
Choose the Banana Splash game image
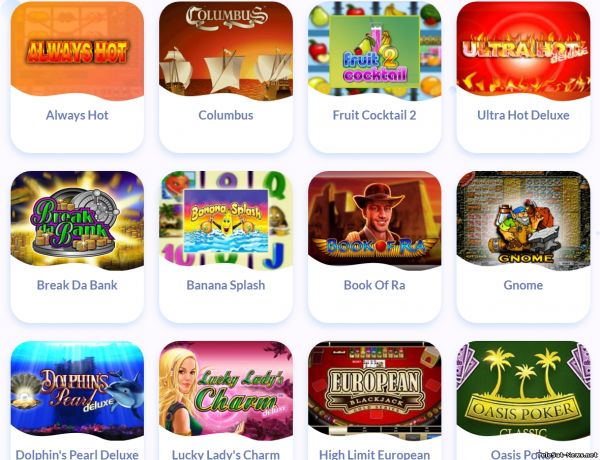coord(226,220)
